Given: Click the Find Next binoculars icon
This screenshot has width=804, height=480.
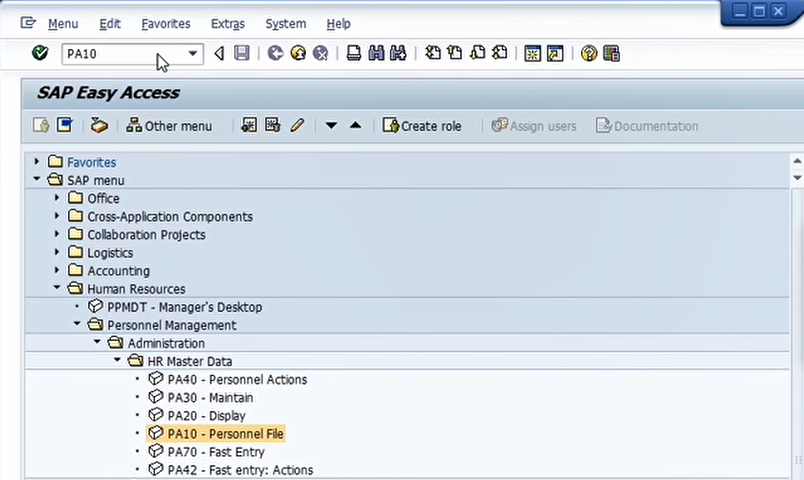Looking at the screenshot, I should [x=398, y=53].
